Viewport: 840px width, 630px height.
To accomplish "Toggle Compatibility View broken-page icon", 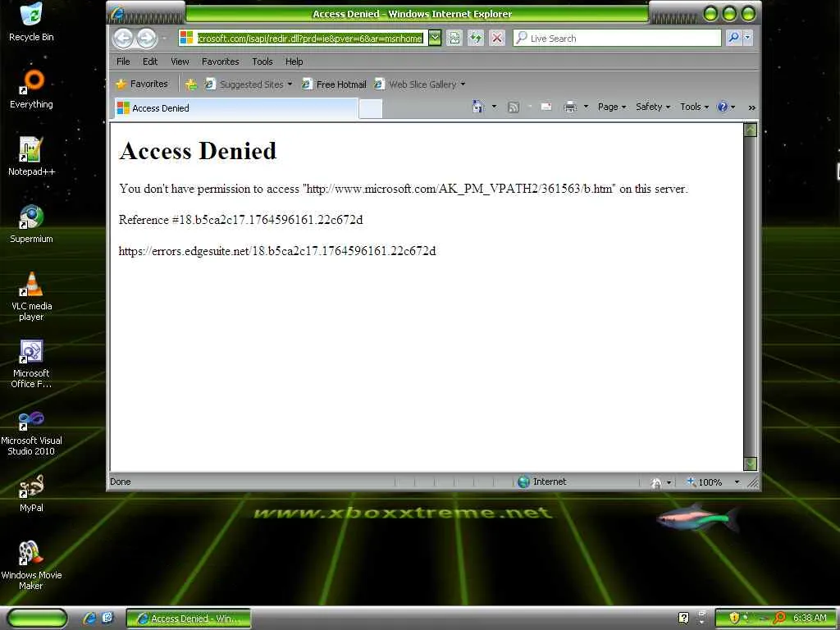I will [454, 38].
